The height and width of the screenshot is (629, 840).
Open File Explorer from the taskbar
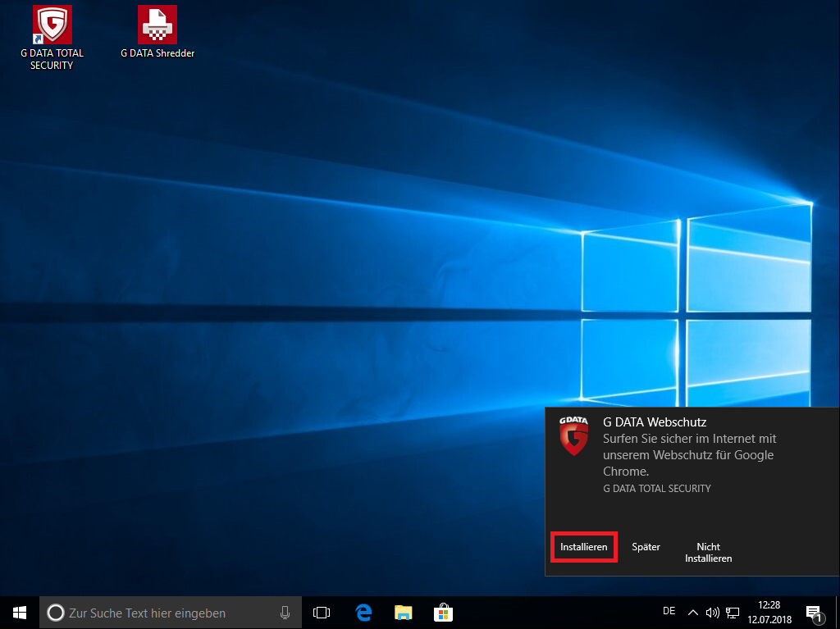click(403, 613)
